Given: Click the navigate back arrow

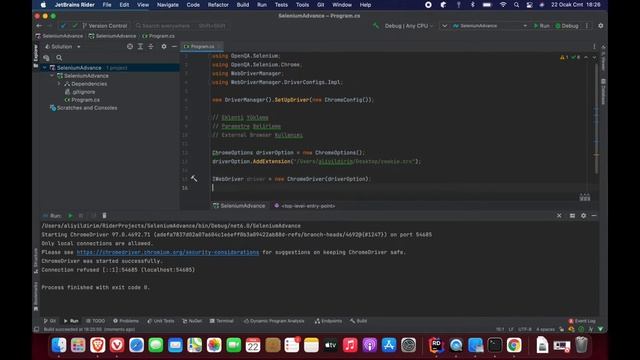Looking at the screenshot, I should pyautogui.click(x=39, y=26).
